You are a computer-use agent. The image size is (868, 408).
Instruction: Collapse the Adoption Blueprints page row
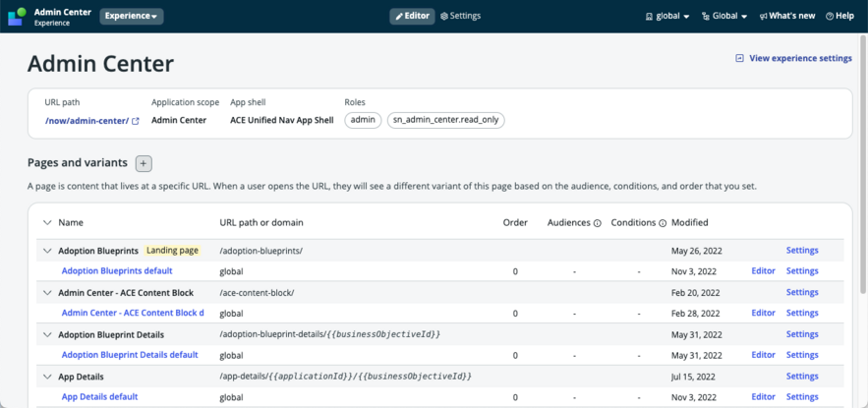point(46,251)
